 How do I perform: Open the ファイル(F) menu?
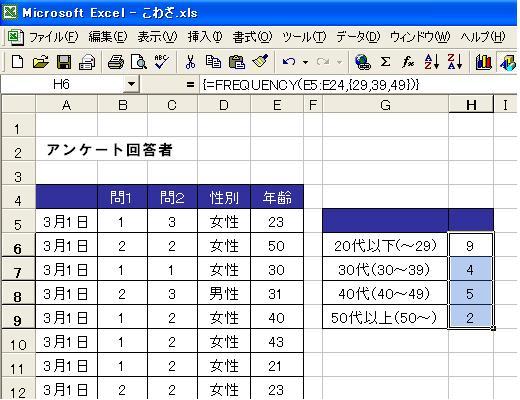(x=53, y=37)
